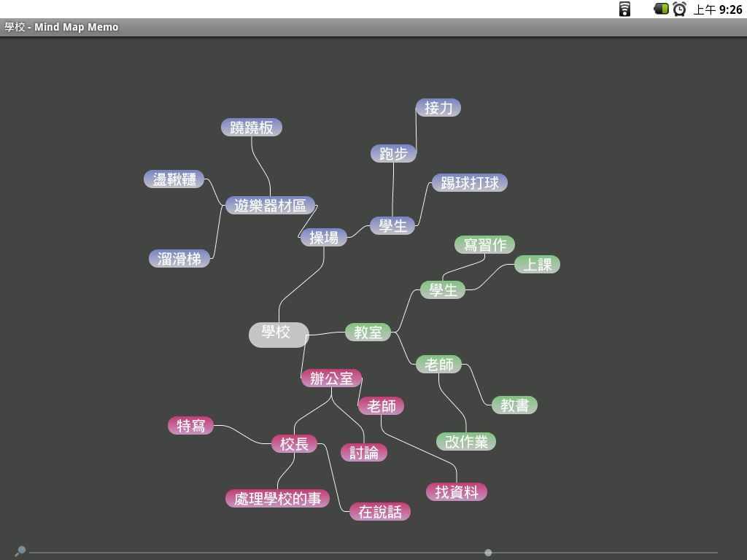Screen dimensions: 747x560
Task: Select the 踢球打球 node
Action: coord(469,183)
